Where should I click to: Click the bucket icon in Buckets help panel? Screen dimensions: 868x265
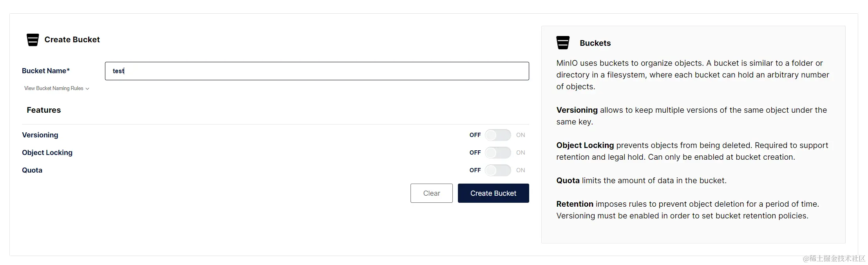563,43
